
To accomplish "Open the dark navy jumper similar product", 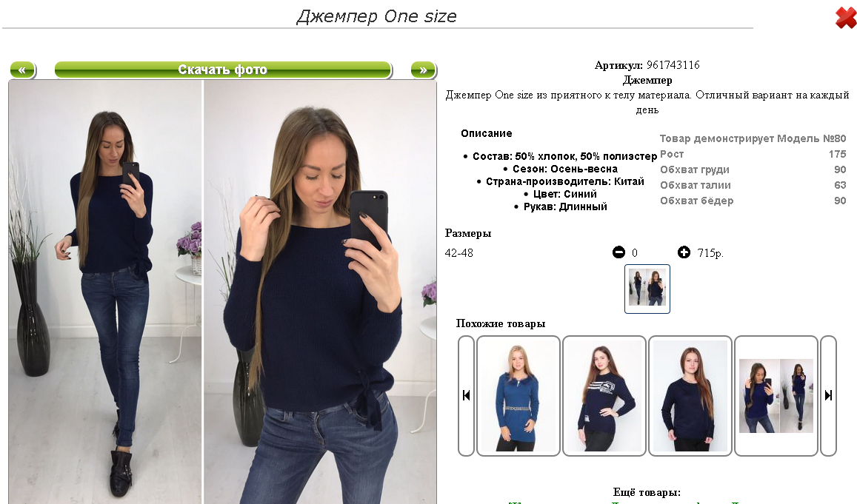I will [x=690, y=396].
